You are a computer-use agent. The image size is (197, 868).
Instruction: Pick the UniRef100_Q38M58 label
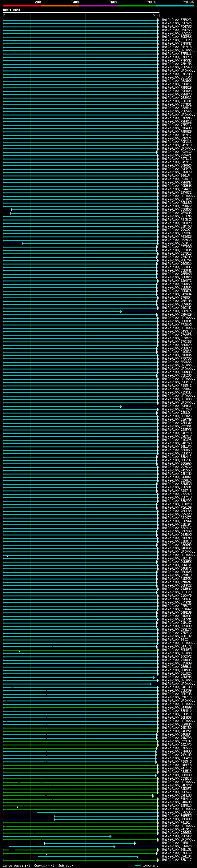[176, 210]
